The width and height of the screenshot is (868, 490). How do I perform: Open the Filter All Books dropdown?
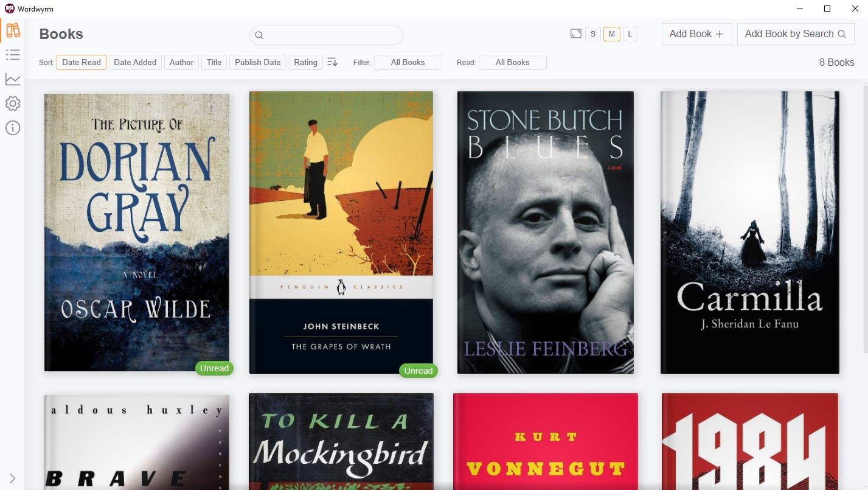[x=408, y=62]
